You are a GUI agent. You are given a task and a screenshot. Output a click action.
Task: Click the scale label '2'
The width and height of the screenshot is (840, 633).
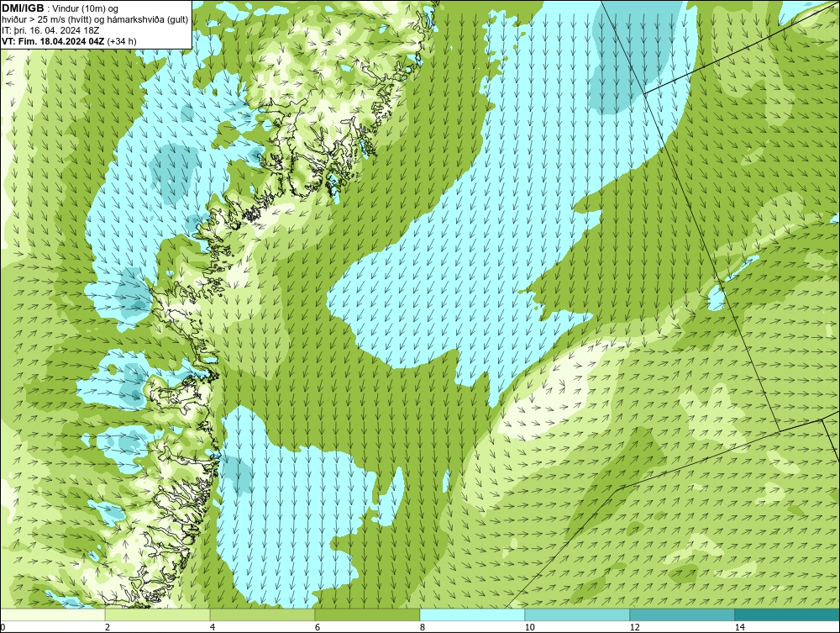(x=108, y=628)
